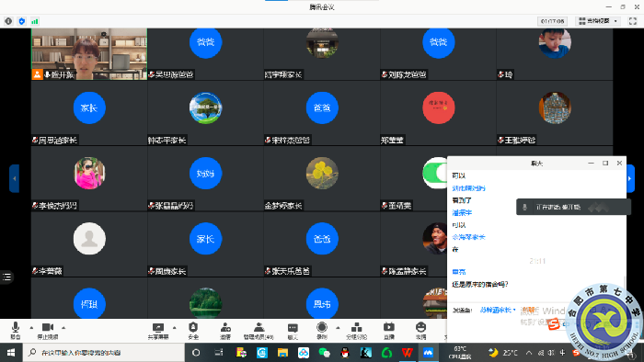Stop the camera video

[48, 331]
